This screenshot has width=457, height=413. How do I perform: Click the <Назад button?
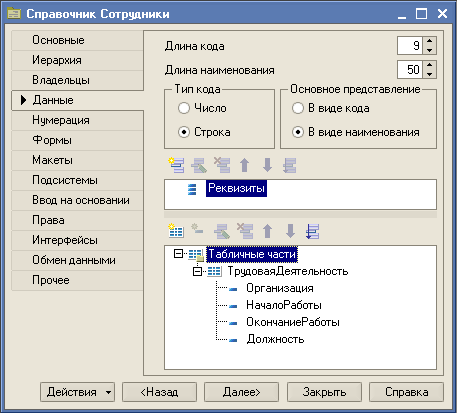(x=159, y=392)
